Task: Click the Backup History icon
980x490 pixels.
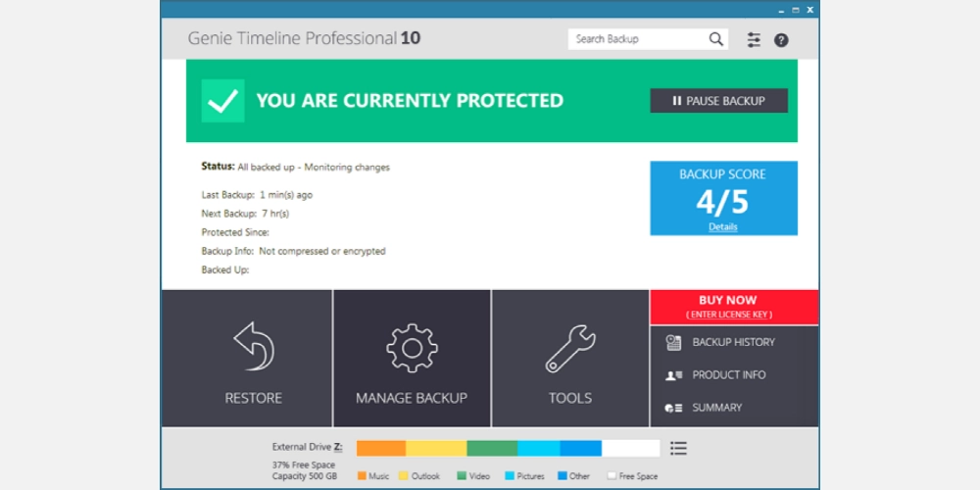Action: tap(673, 342)
